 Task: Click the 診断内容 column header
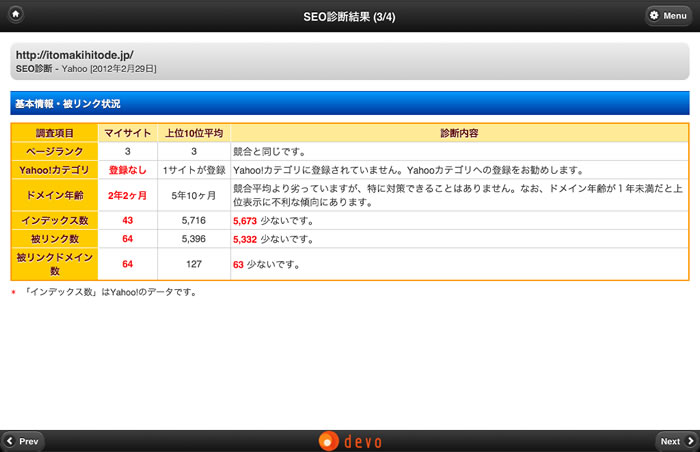coord(459,133)
